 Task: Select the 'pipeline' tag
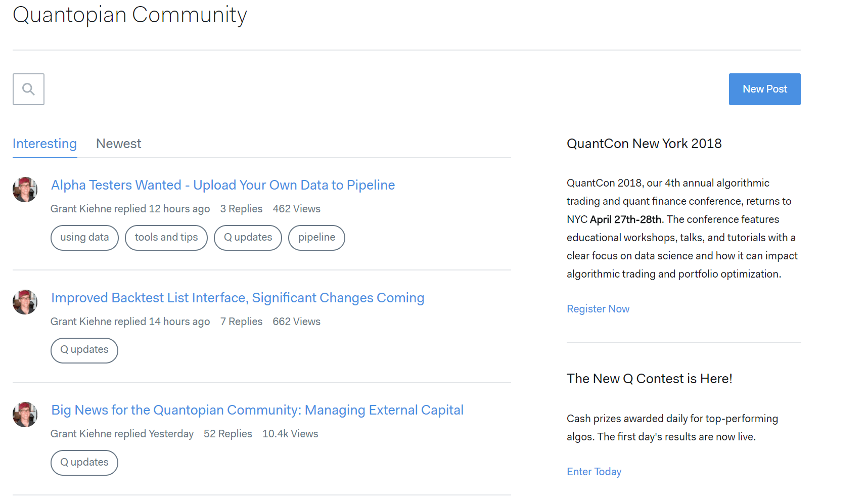[316, 238]
